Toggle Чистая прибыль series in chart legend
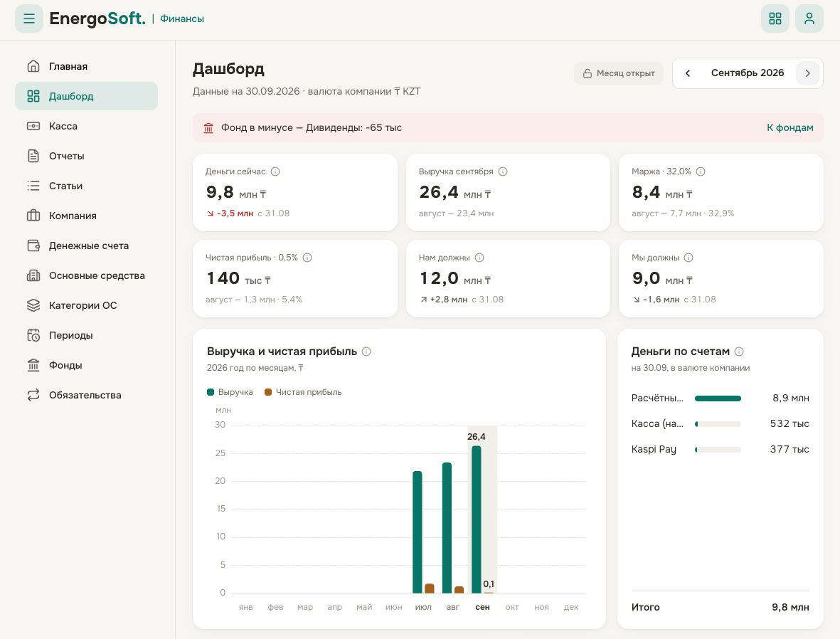The width and height of the screenshot is (840, 639). tap(303, 392)
